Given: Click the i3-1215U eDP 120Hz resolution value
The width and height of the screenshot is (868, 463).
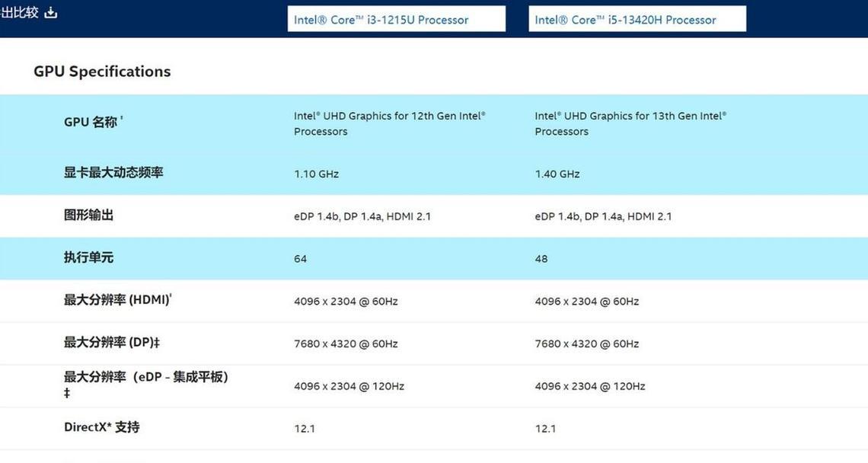Looking at the screenshot, I should [x=349, y=386].
